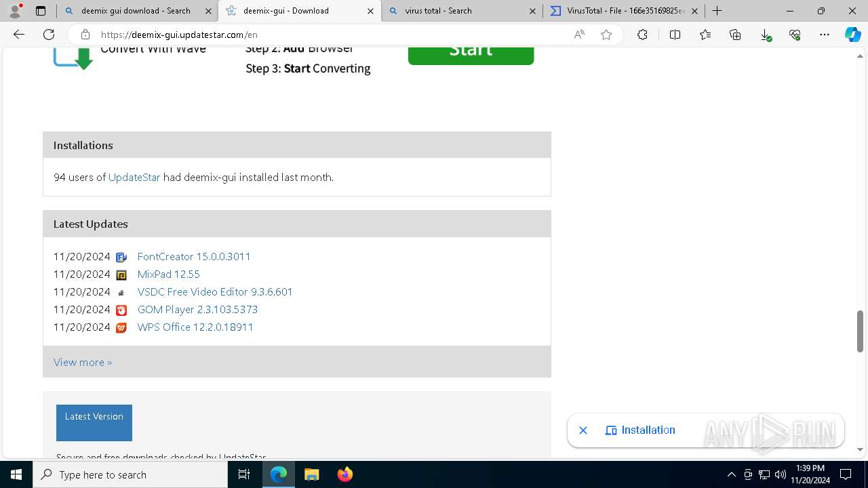This screenshot has height=488, width=868.
Task: Click the MixPad app icon
Action: (x=121, y=274)
